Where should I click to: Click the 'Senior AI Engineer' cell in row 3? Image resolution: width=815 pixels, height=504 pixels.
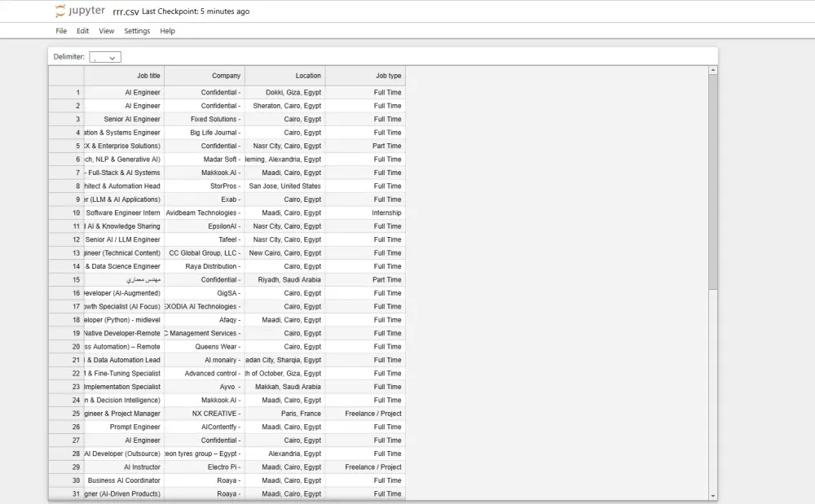click(x=124, y=120)
